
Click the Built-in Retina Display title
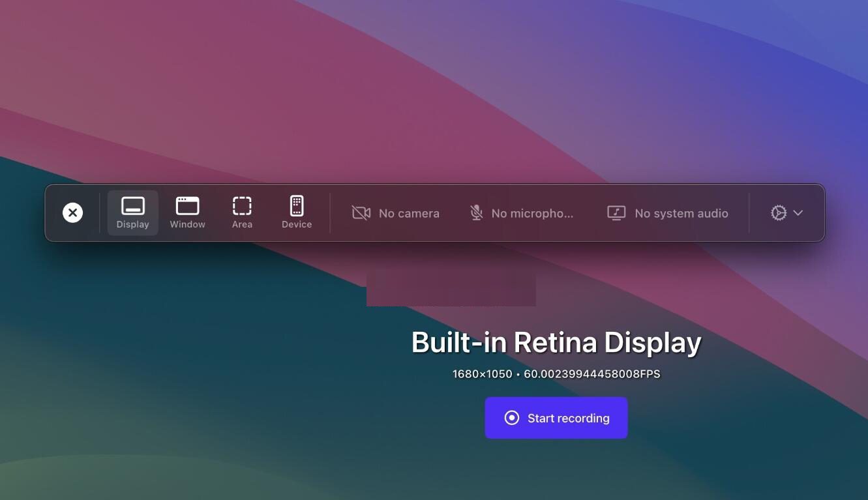coord(556,342)
